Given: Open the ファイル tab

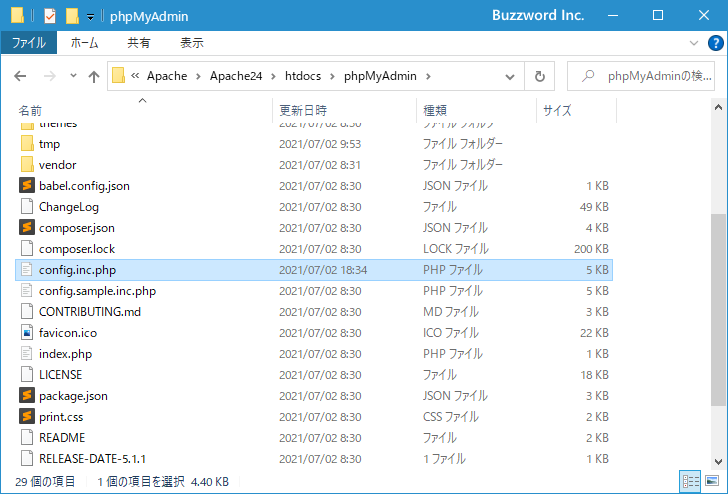Looking at the screenshot, I should click(29, 43).
